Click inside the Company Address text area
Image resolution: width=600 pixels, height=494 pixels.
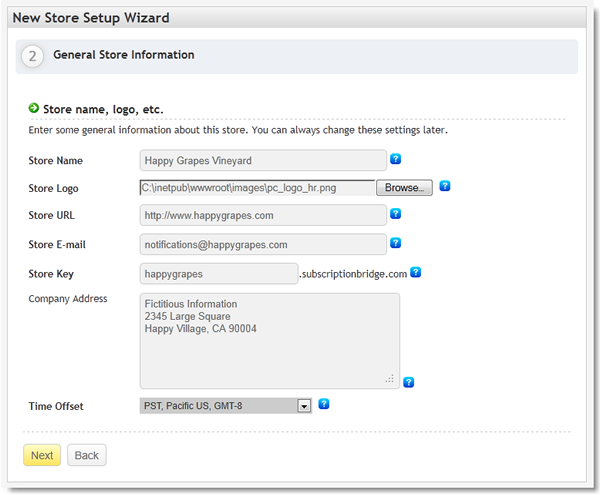point(269,340)
